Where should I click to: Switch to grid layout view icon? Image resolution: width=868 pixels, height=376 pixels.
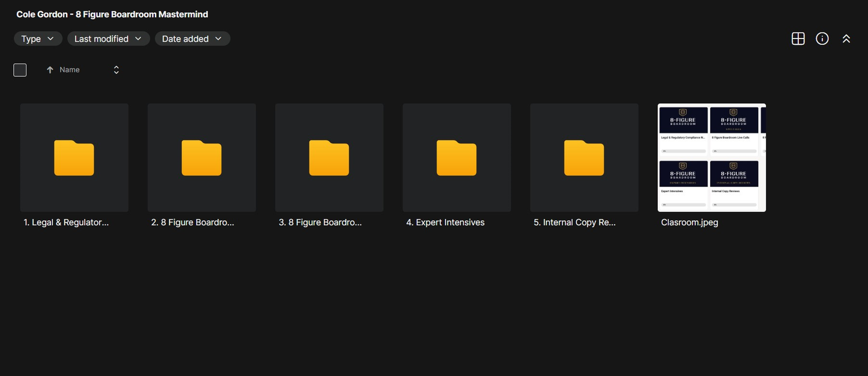(798, 38)
